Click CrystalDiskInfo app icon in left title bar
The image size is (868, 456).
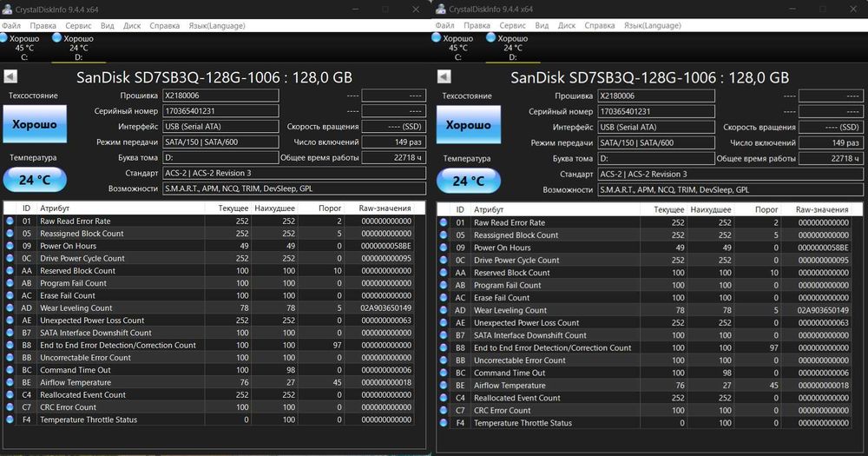(7, 9)
